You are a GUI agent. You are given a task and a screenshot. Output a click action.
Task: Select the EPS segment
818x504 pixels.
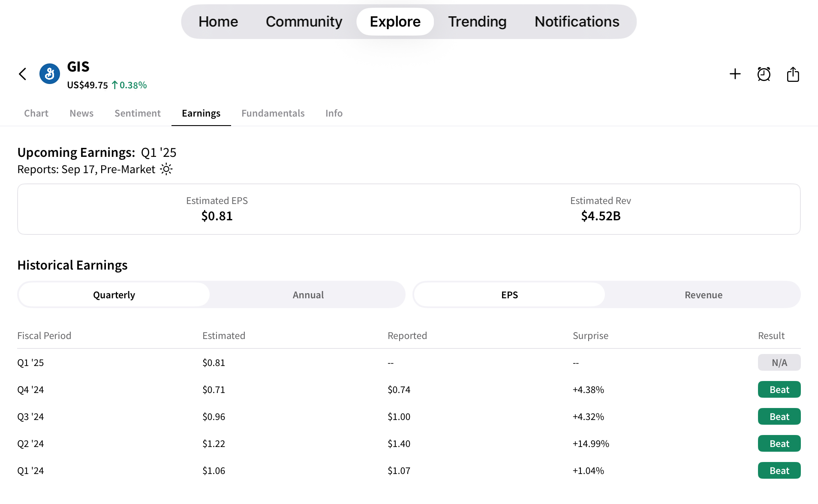[509, 295]
